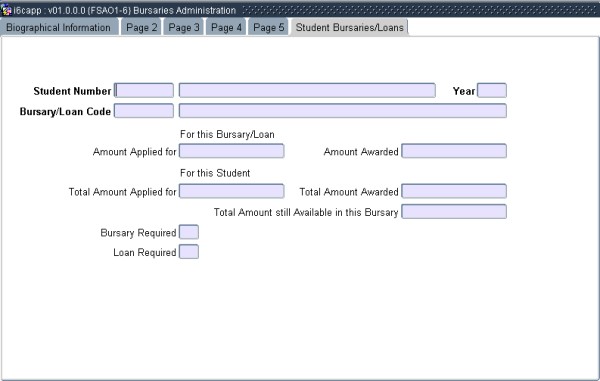The height and width of the screenshot is (381, 600).
Task: Click the 'Student Number' label
Action: pyautogui.click(x=72, y=91)
